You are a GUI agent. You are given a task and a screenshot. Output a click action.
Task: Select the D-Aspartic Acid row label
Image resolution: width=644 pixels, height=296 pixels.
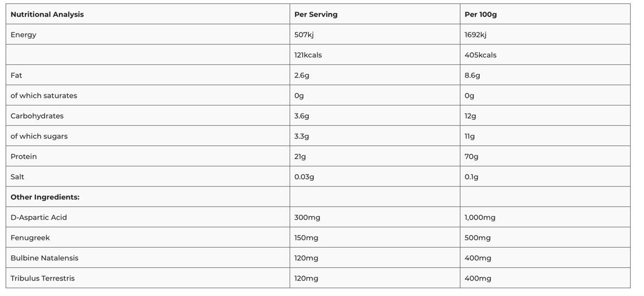38,217
